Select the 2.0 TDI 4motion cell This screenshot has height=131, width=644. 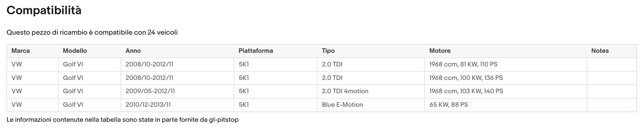click(x=371, y=91)
